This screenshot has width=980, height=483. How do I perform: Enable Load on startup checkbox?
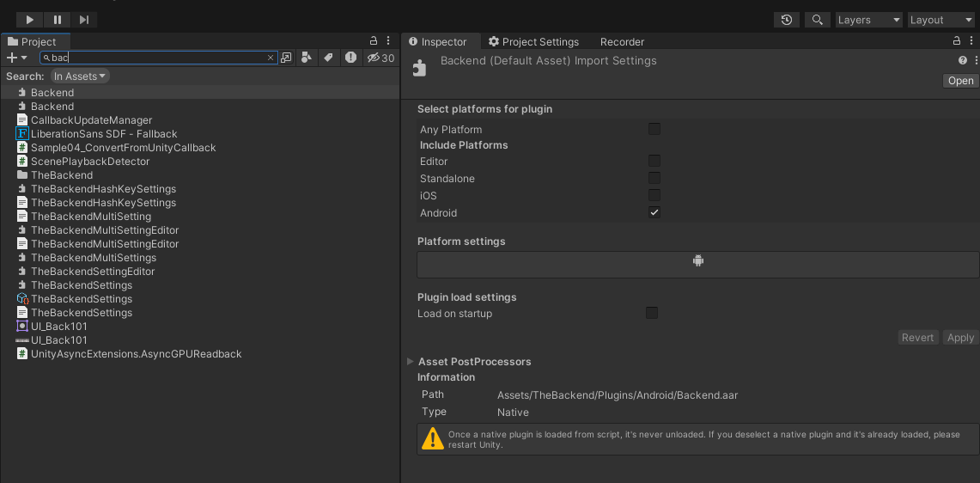[x=652, y=313]
